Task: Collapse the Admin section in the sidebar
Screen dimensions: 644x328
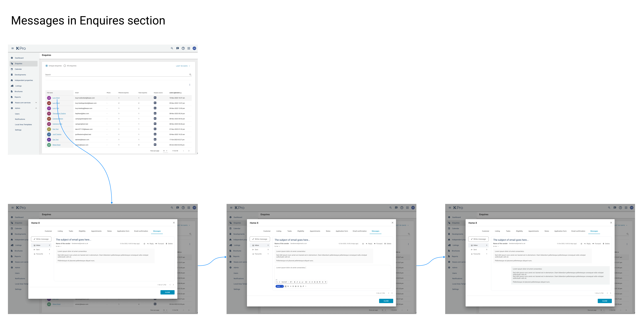Action: pos(36,108)
